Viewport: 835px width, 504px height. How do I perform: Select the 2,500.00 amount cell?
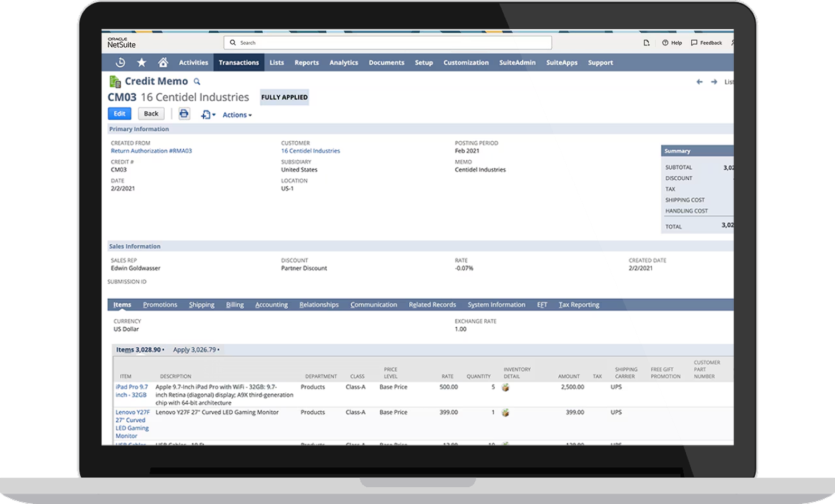[572, 387]
